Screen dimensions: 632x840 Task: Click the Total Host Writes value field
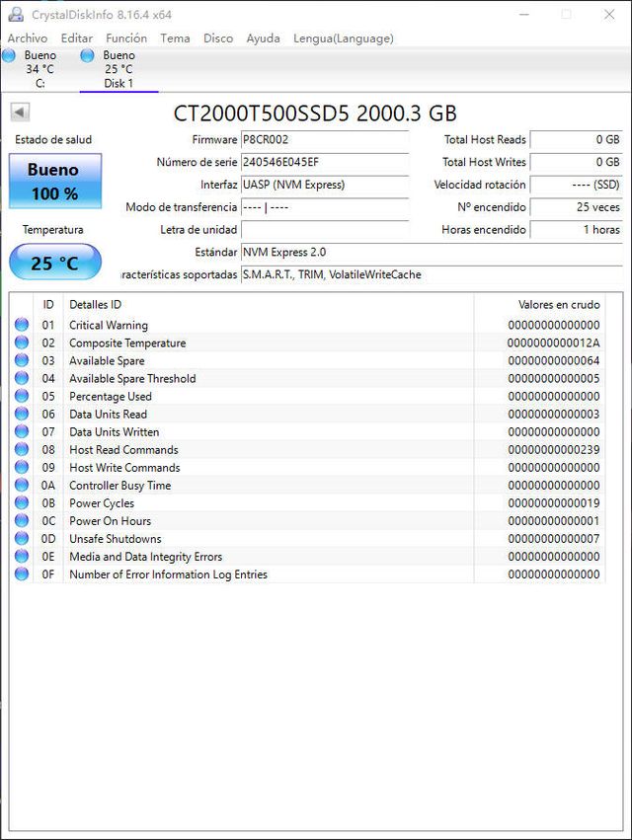coord(577,162)
